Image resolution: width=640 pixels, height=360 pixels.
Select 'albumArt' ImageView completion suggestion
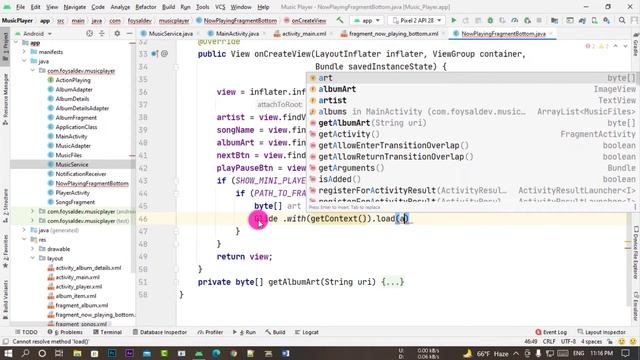(x=472, y=89)
